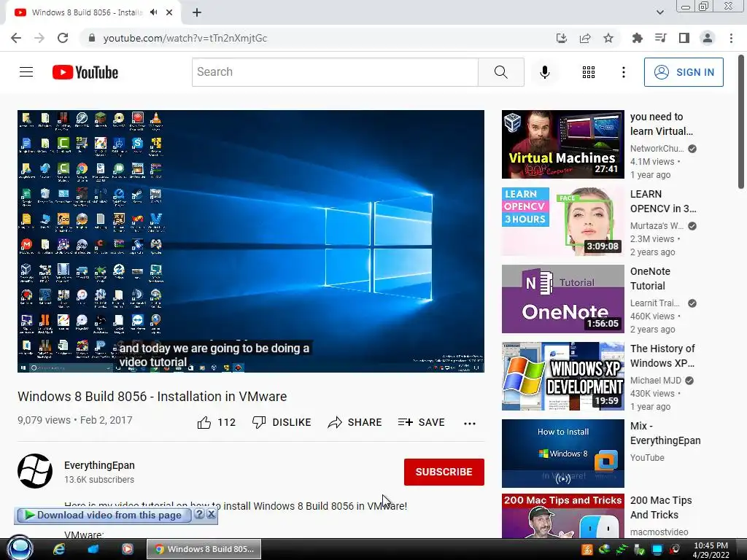
Task: Close the download video bar
Action: click(x=212, y=514)
